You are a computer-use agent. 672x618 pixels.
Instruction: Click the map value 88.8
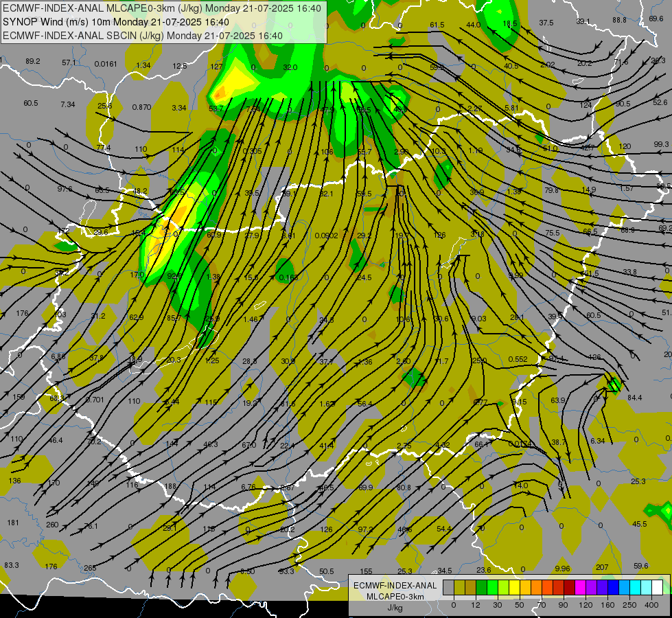pyautogui.click(x=619, y=20)
